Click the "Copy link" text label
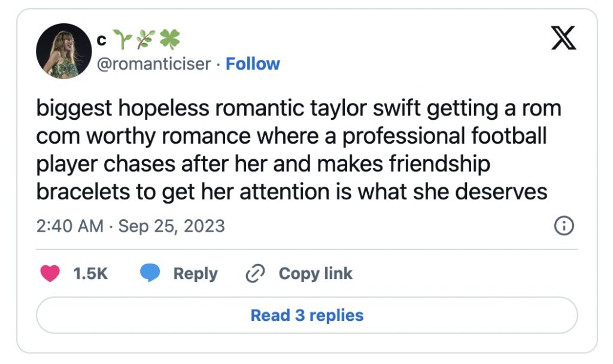The width and height of the screenshot is (613, 364). coord(315,274)
